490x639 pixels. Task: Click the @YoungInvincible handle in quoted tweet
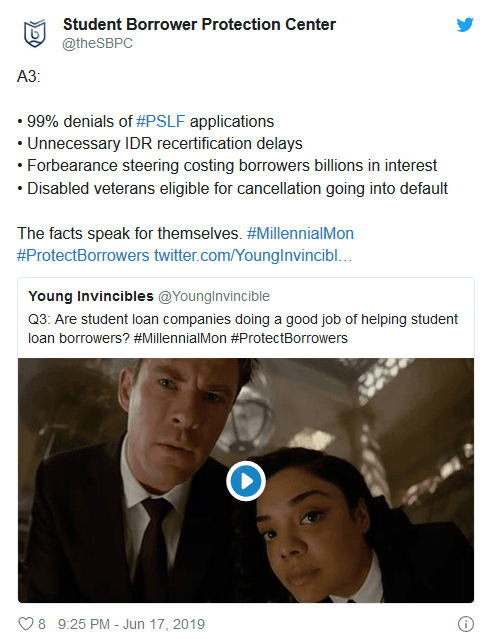click(214, 296)
